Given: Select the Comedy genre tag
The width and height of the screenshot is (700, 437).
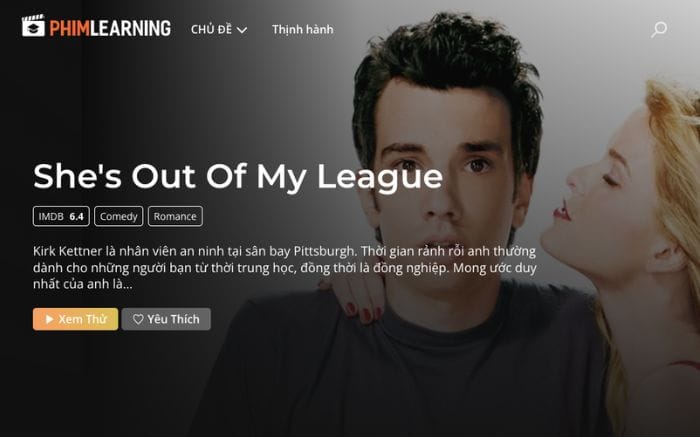Looking at the screenshot, I should pyautogui.click(x=119, y=216).
